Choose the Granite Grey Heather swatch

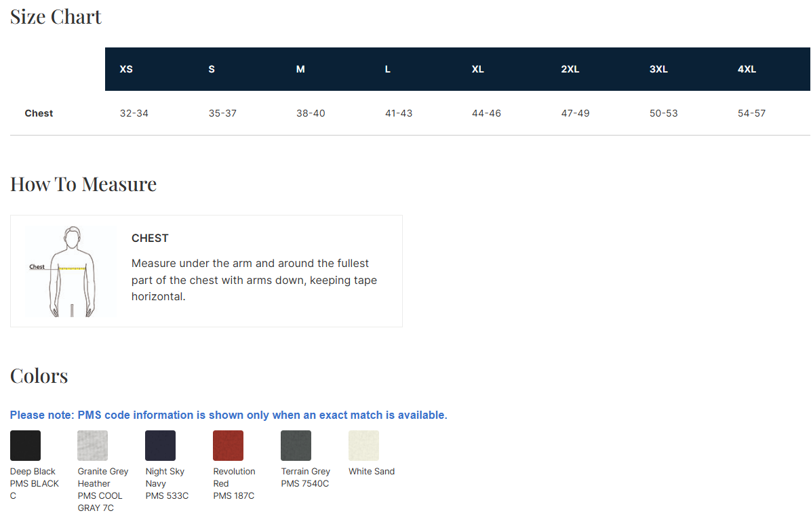(x=92, y=445)
